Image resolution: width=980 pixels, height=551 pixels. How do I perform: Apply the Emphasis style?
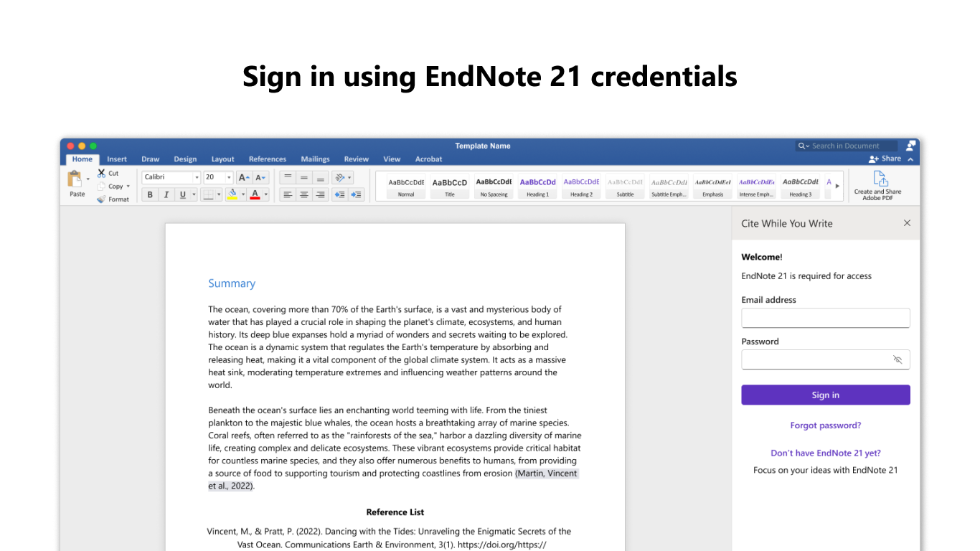pyautogui.click(x=712, y=186)
